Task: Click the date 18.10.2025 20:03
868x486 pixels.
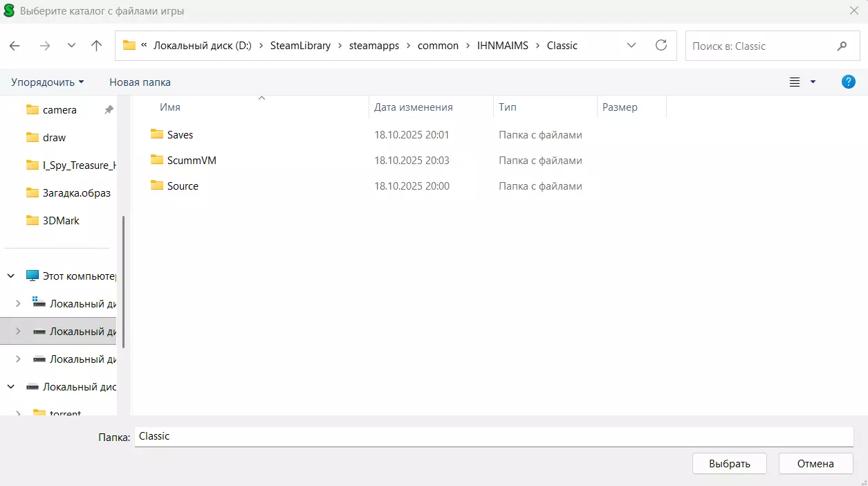Action: click(412, 161)
